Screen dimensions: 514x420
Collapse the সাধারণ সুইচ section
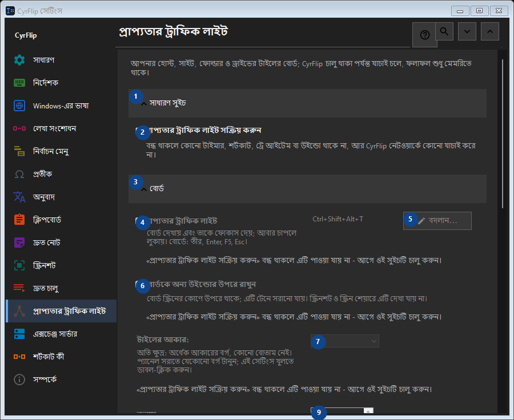pos(307,103)
